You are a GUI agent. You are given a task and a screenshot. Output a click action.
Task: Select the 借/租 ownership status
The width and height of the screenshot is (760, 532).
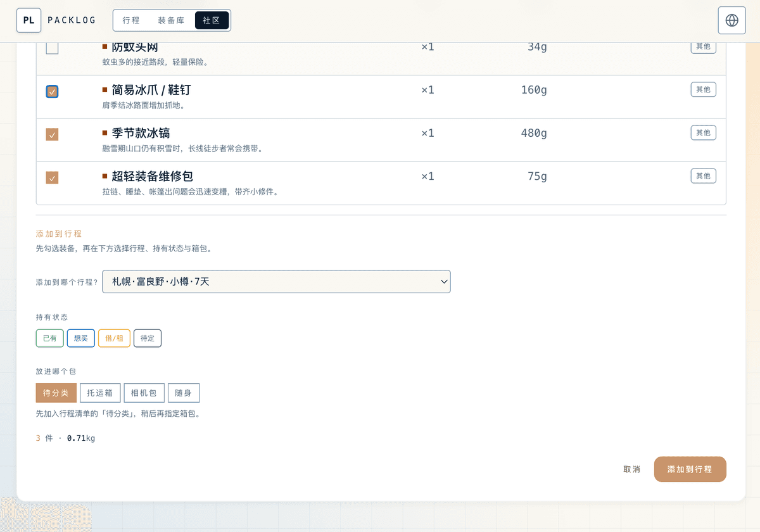114,338
